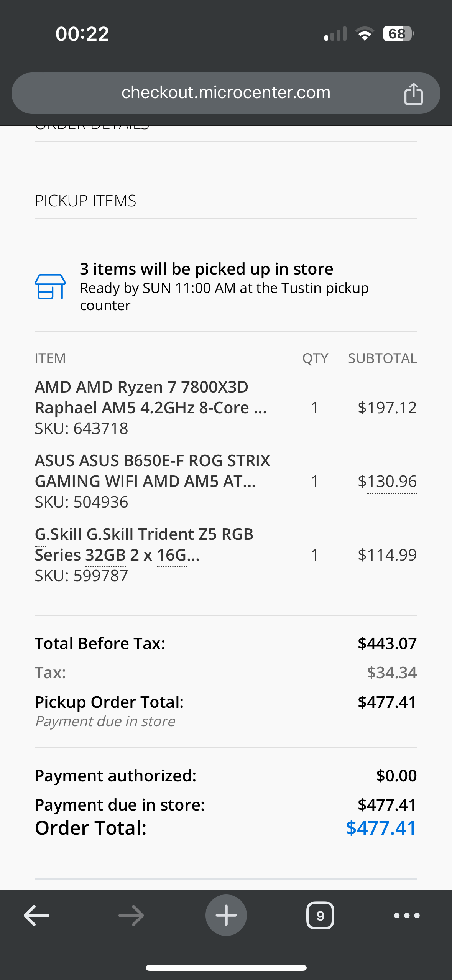Screen dimensions: 452x980
Task: Tap the blue $477.41 order total
Action: pyautogui.click(x=381, y=828)
